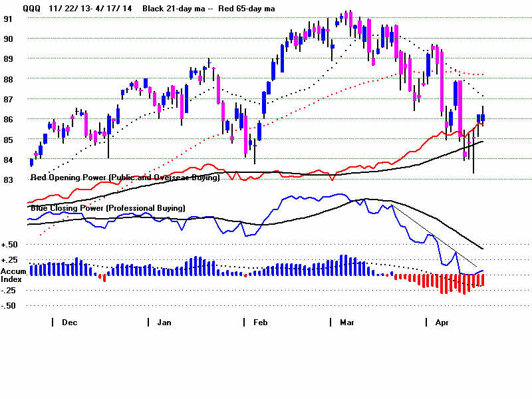Viewport: 532px width, 399px height.
Task: Click the 89 price axis label
Action: click(x=8, y=59)
